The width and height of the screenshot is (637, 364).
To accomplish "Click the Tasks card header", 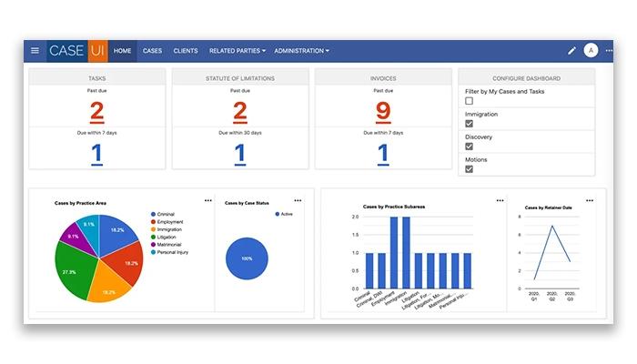I will [x=96, y=78].
